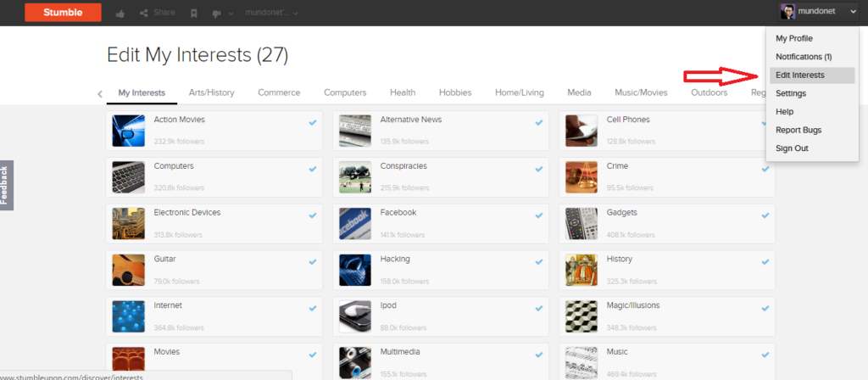Choose Report Bugs menu entry

click(798, 130)
